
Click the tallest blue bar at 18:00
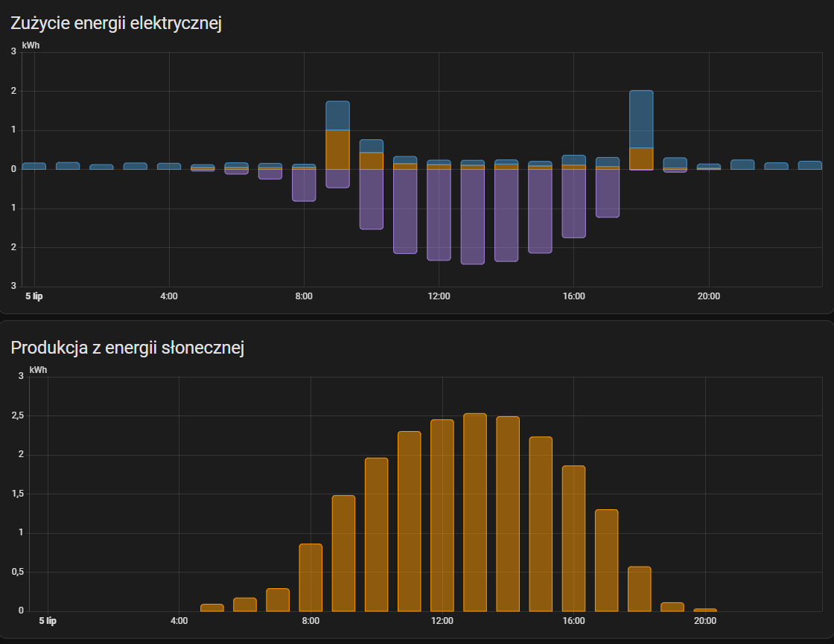click(x=641, y=119)
